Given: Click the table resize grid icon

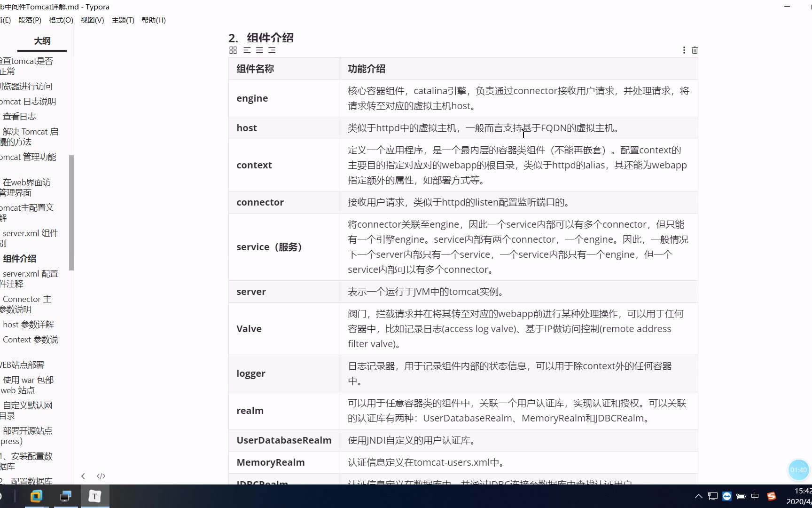Looking at the screenshot, I should pos(233,50).
